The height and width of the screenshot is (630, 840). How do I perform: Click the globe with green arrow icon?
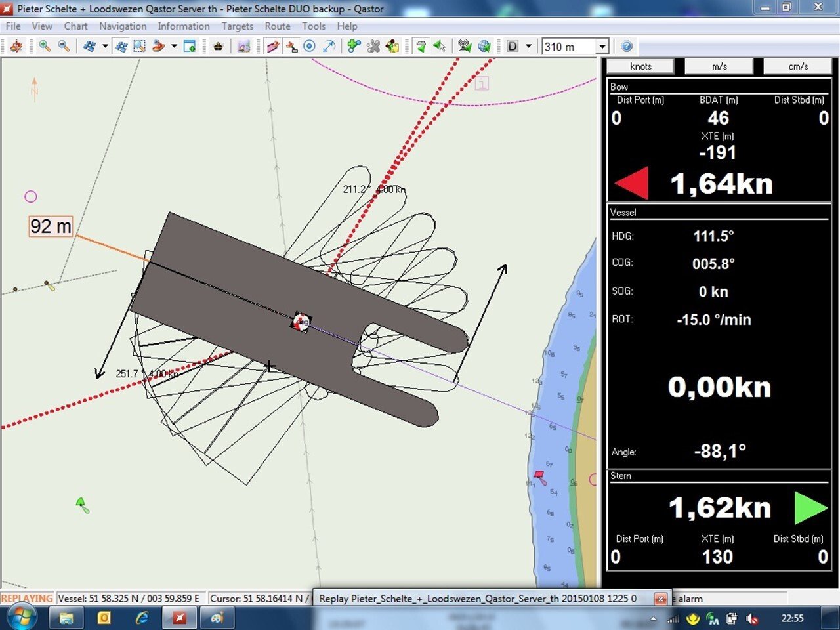[x=484, y=46]
